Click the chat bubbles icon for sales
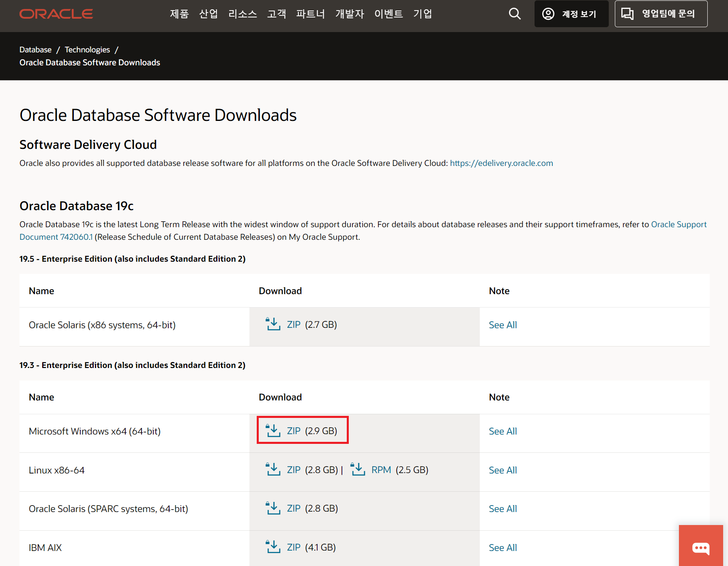 point(627,14)
